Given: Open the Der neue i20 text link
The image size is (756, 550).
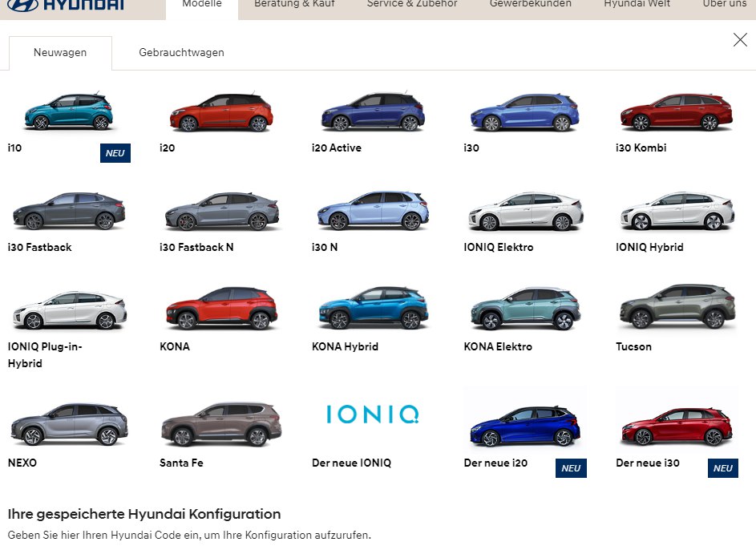Looking at the screenshot, I should [x=495, y=463].
